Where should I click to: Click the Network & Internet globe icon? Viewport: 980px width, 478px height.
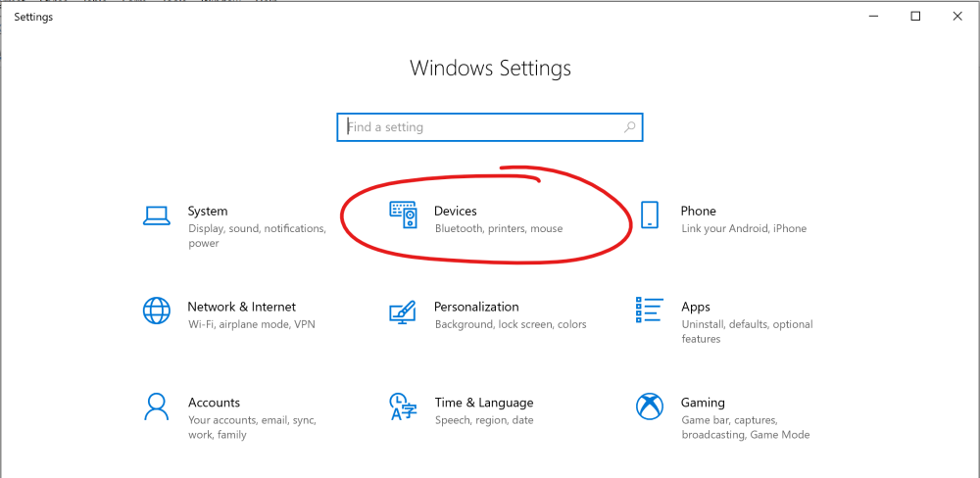point(156,311)
